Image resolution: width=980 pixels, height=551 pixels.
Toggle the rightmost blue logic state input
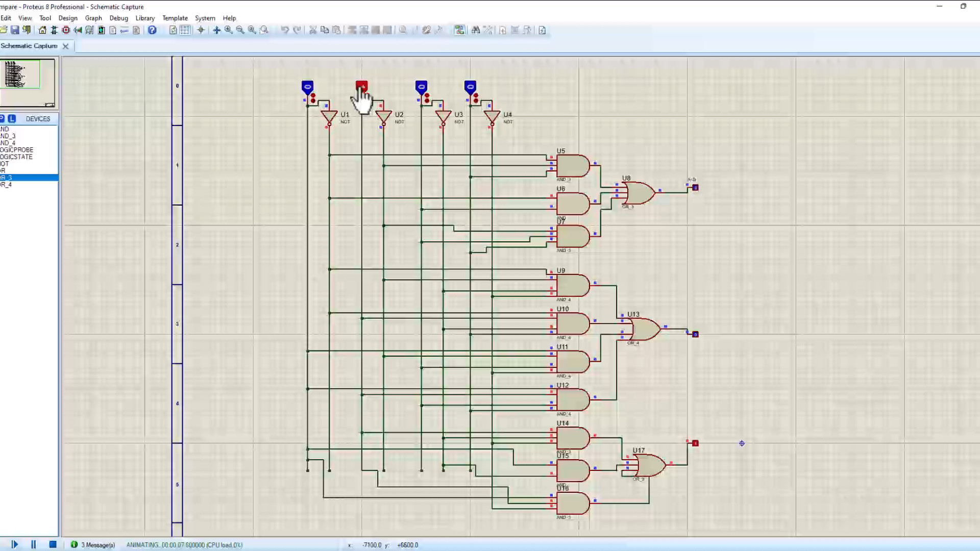point(470,87)
